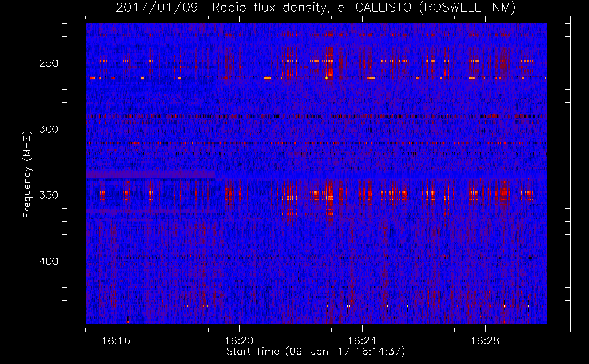
Task: Select the '350' frequency axis label
Action: point(49,195)
